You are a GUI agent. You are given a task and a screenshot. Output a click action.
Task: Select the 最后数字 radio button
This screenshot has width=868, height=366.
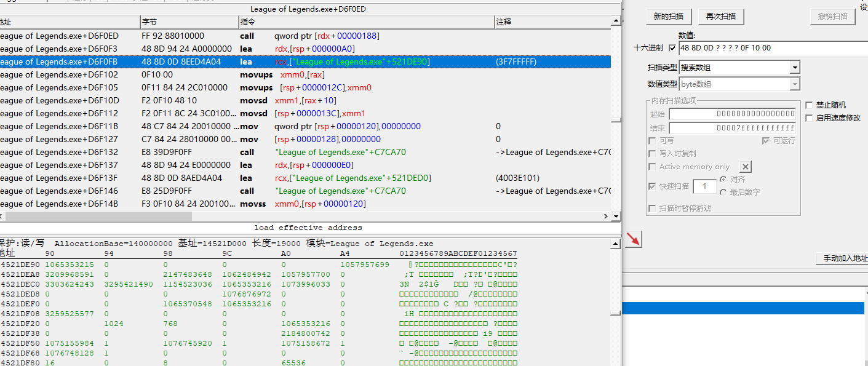click(x=723, y=192)
